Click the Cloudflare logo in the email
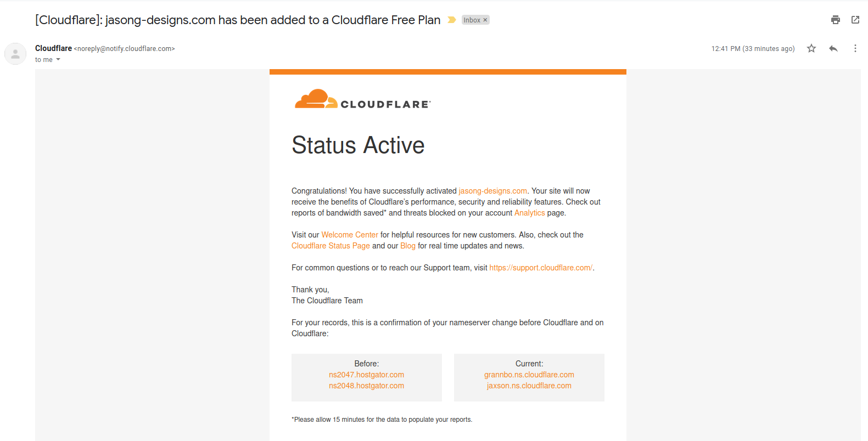This screenshot has width=868, height=441. coord(363,99)
